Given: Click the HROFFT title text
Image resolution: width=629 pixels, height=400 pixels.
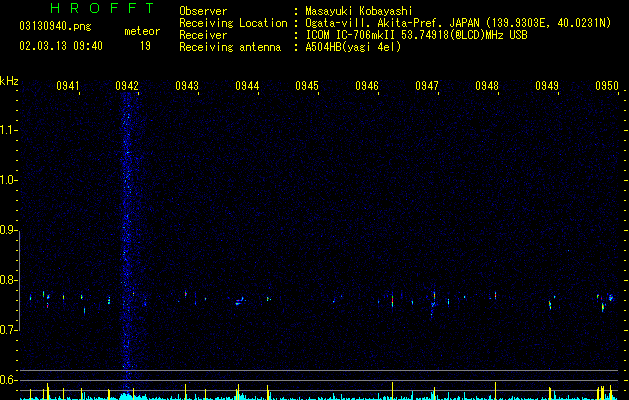Looking at the screenshot, I should click(x=102, y=8).
